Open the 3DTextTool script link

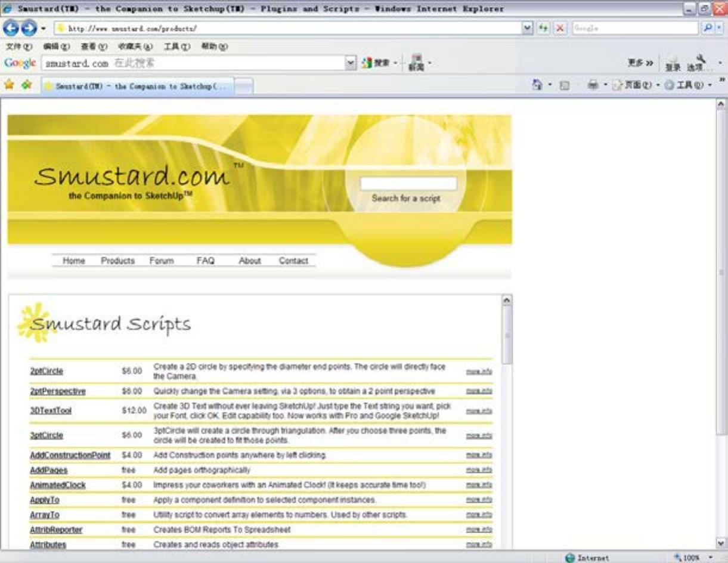[51, 411]
